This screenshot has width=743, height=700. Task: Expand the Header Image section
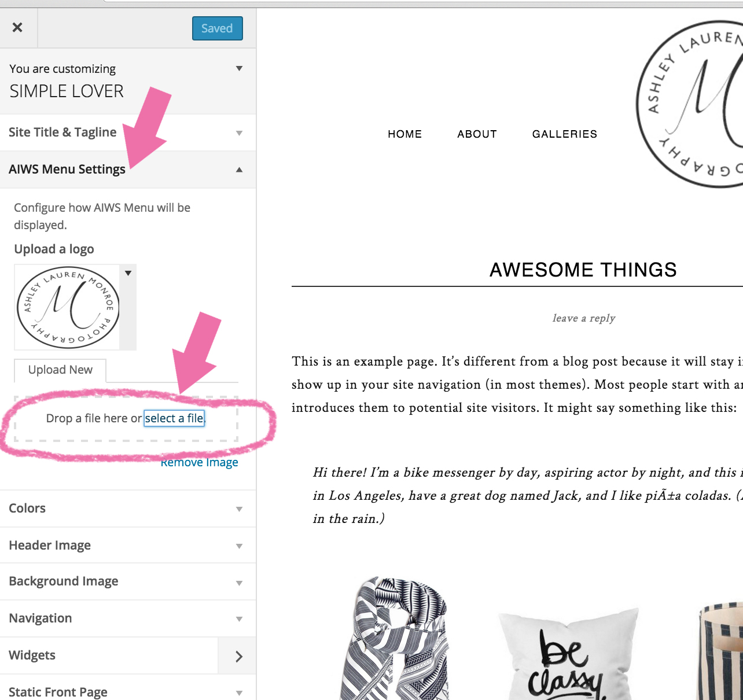[x=128, y=546]
